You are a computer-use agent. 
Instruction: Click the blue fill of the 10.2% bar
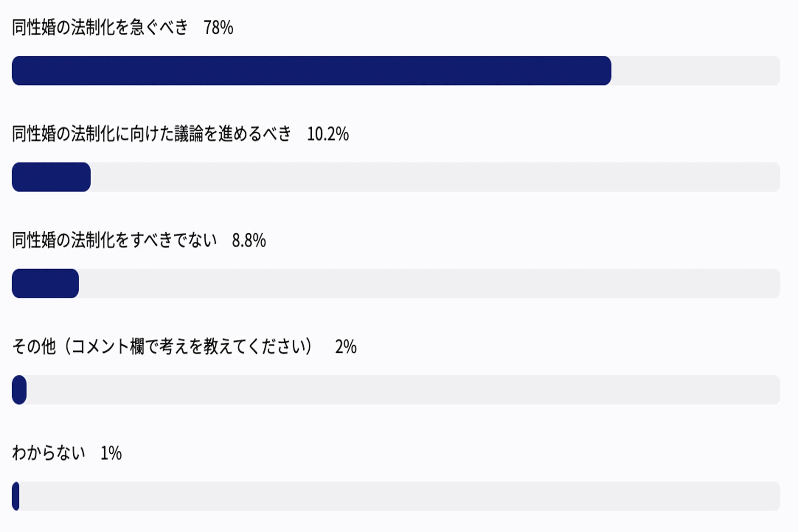(x=51, y=177)
